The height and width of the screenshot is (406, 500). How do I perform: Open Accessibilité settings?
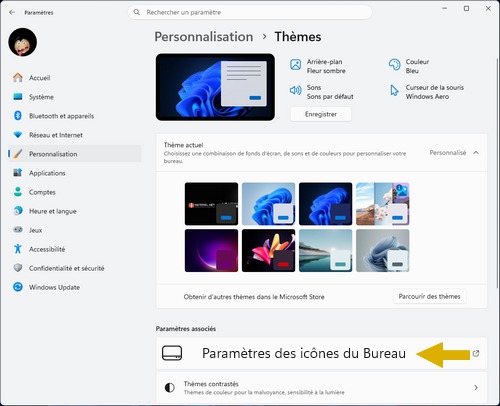[x=75, y=249]
